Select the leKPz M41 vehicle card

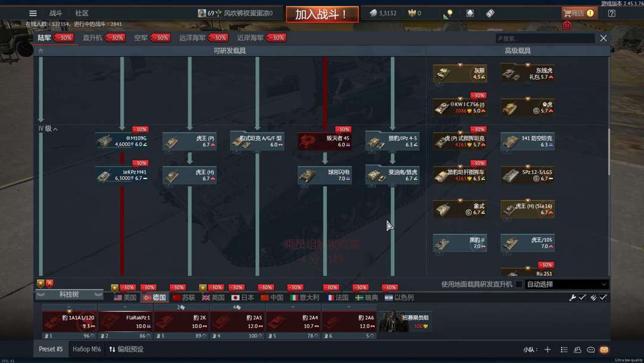tap(122, 175)
